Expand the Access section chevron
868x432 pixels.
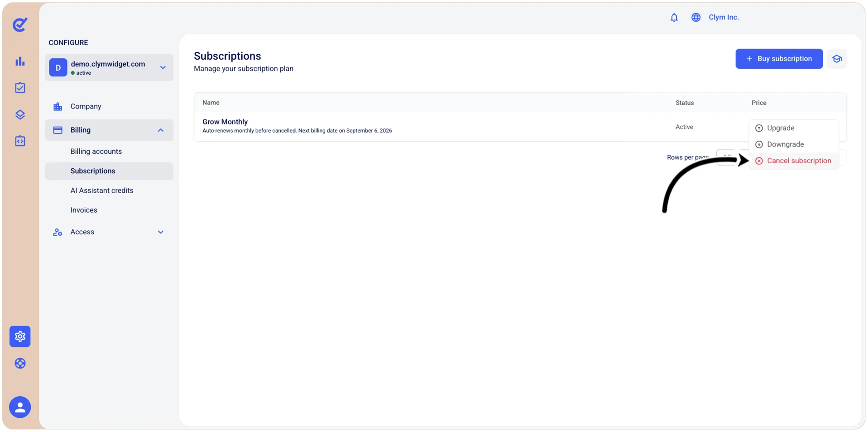[161, 232]
